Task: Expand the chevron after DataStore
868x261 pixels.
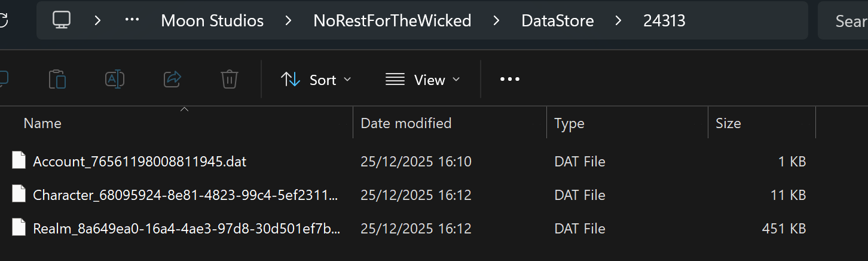Action: point(619,21)
